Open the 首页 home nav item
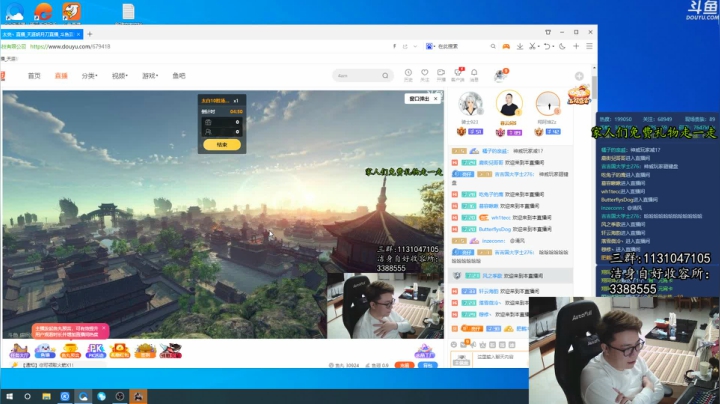The width and height of the screenshot is (720, 404). [x=34, y=76]
